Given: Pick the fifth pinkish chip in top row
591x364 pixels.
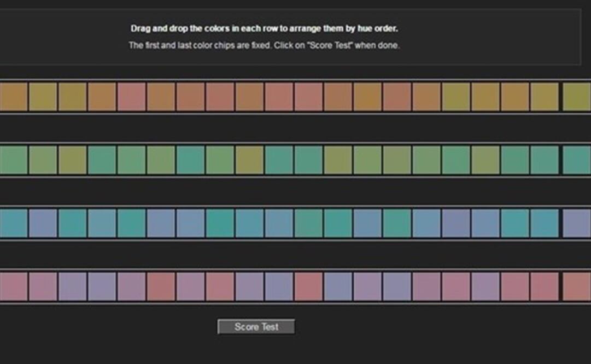Looking at the screenshot, I should 131,97.
